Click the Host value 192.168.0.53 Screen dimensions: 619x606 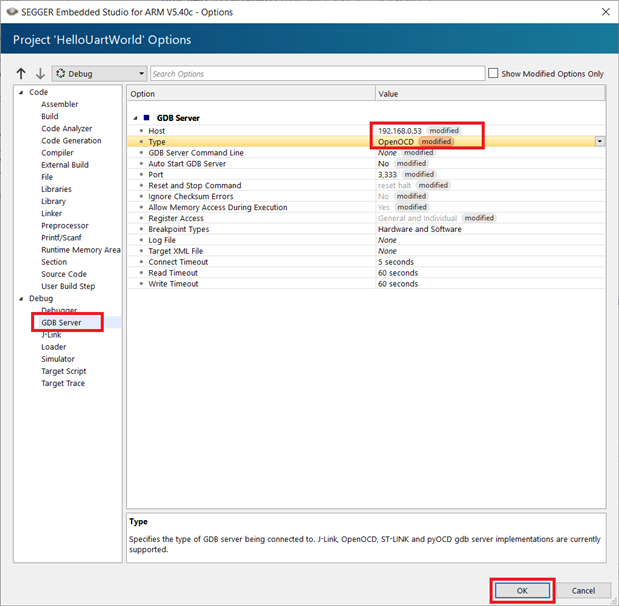point(400,131)
